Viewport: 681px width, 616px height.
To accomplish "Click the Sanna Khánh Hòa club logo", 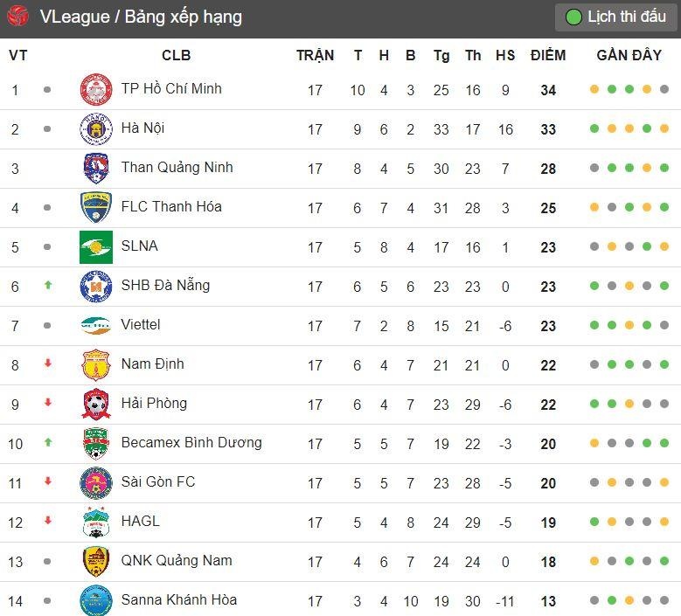I will [x=95, y=600].
